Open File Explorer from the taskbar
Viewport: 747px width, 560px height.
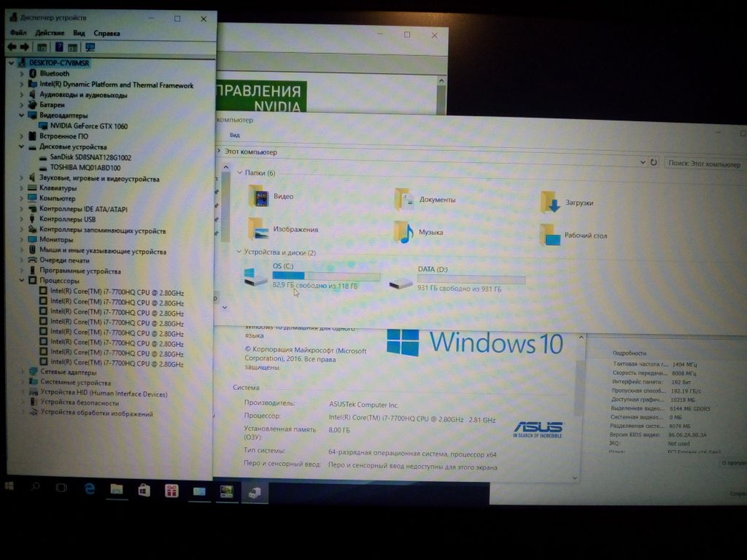click(117, 489)
